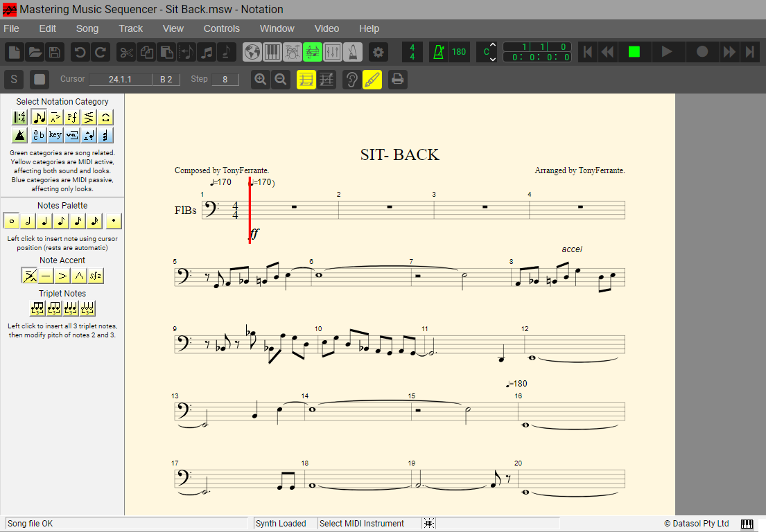Choose the key signature notation category
Viewport: 766px width, 532px height.
pos(55,135)
